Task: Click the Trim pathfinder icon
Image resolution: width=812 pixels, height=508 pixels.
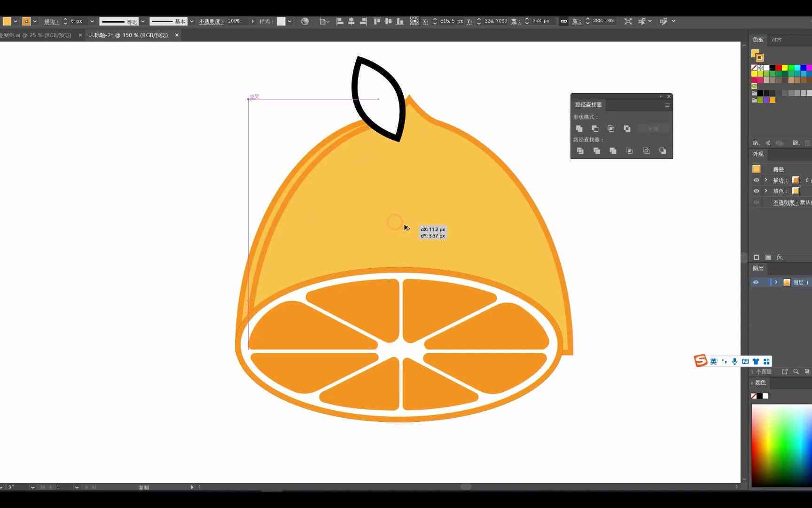Action: tap(597, 151)
